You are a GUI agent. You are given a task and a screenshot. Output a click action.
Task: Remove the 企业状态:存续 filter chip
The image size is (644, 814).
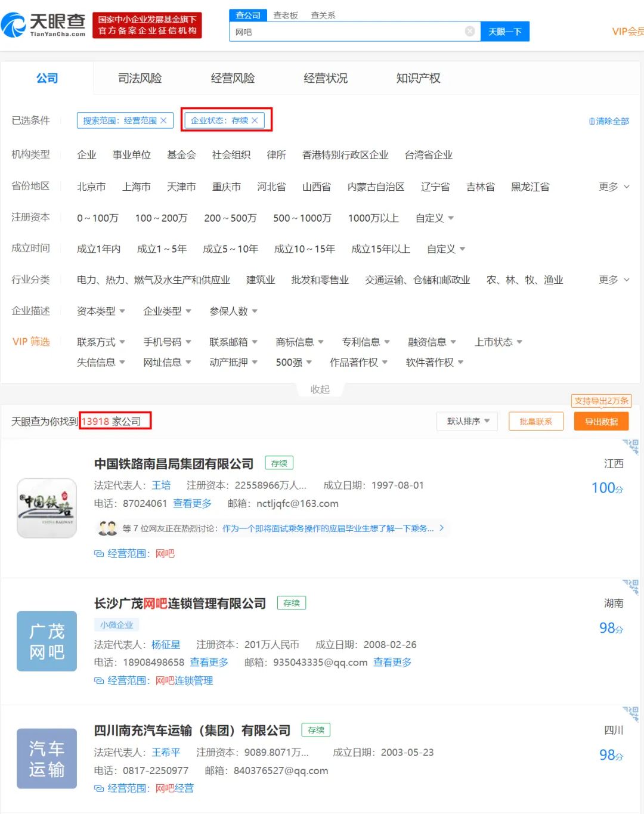(255, 120)
